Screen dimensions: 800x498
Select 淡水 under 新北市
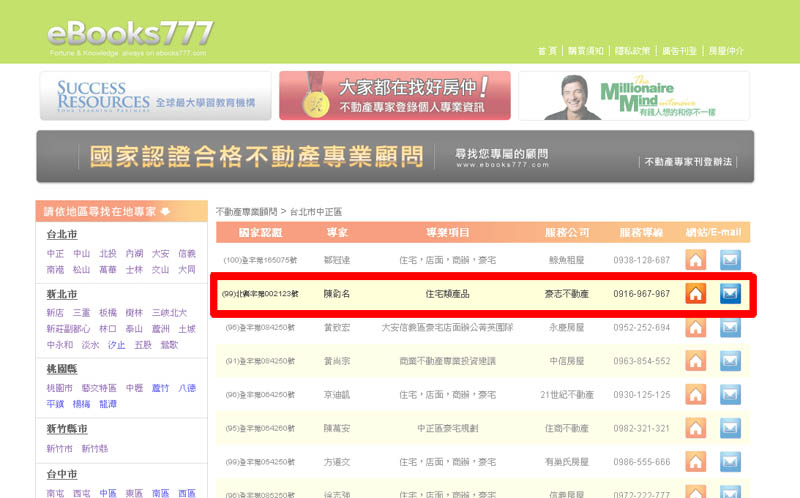point(90,345)
